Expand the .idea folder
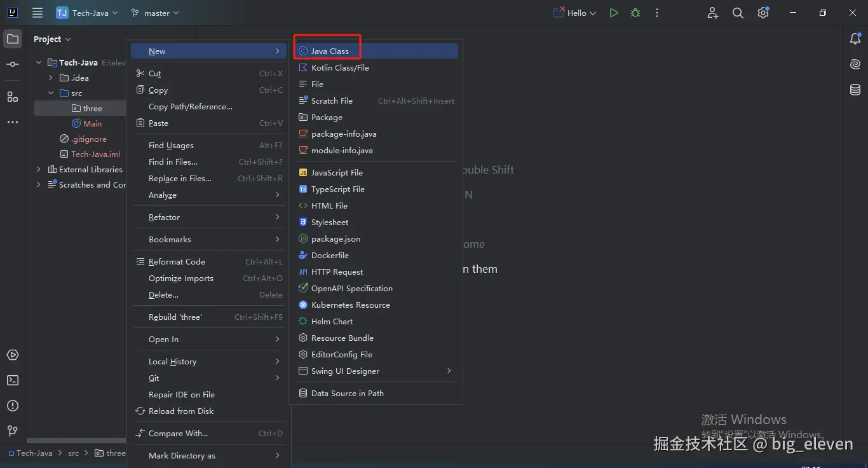The width and height of the screenshot is (868, 468). click(x=51, y=78)
